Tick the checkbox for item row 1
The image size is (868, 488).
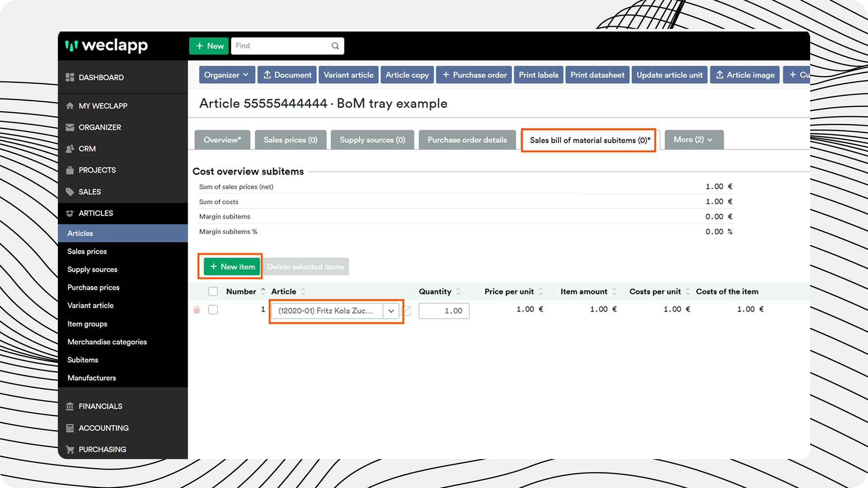point(213,310)
